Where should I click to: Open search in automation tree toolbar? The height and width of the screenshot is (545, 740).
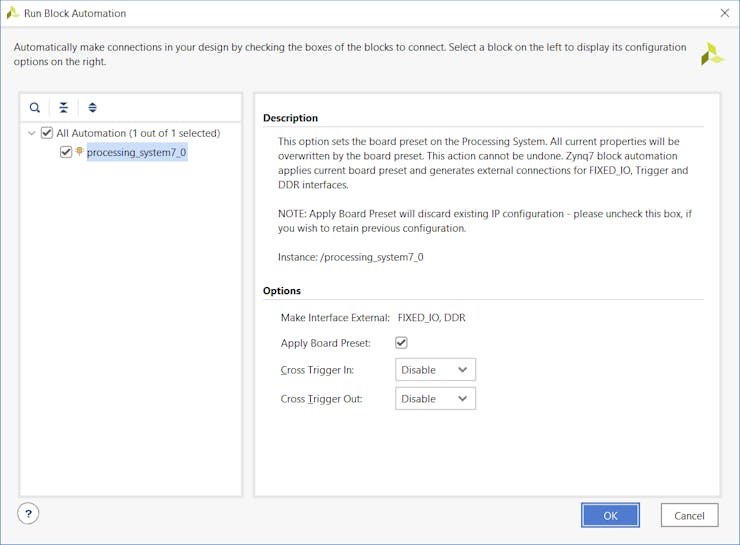point(34,108)
